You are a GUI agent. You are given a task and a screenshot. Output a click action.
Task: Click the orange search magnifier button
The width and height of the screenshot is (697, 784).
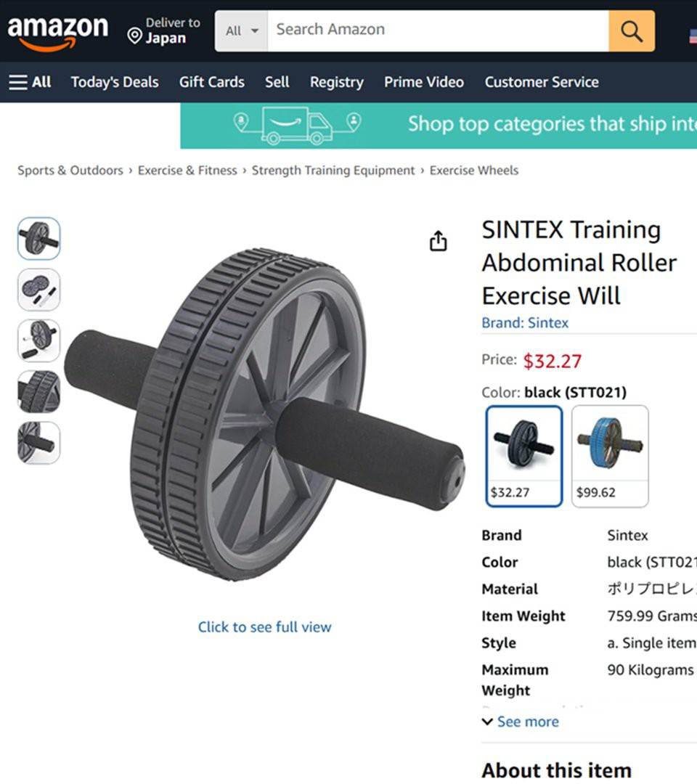[632, 31]
